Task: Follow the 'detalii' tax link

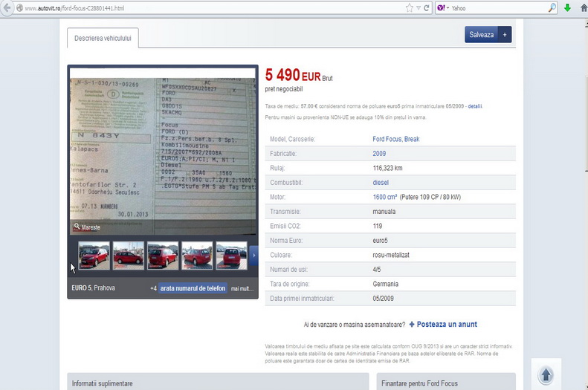Action: pos(475,106)
